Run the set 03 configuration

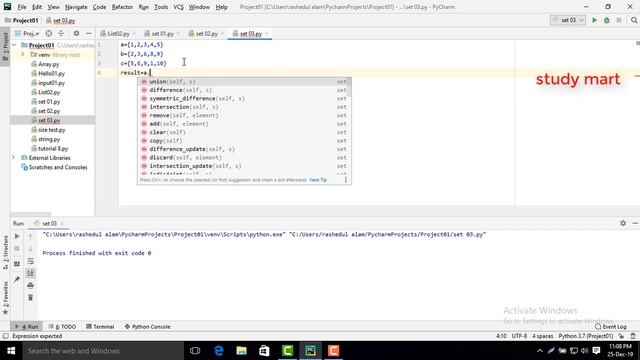[594, 20]
